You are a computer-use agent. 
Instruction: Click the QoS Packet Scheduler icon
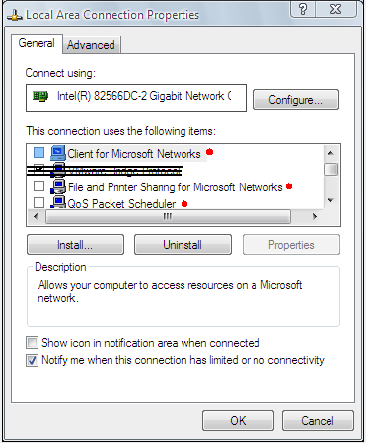[58, 202]
